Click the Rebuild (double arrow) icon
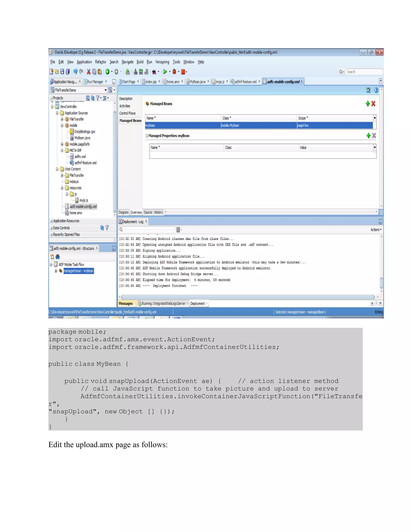Screen dimensions: 411x532 141,72
